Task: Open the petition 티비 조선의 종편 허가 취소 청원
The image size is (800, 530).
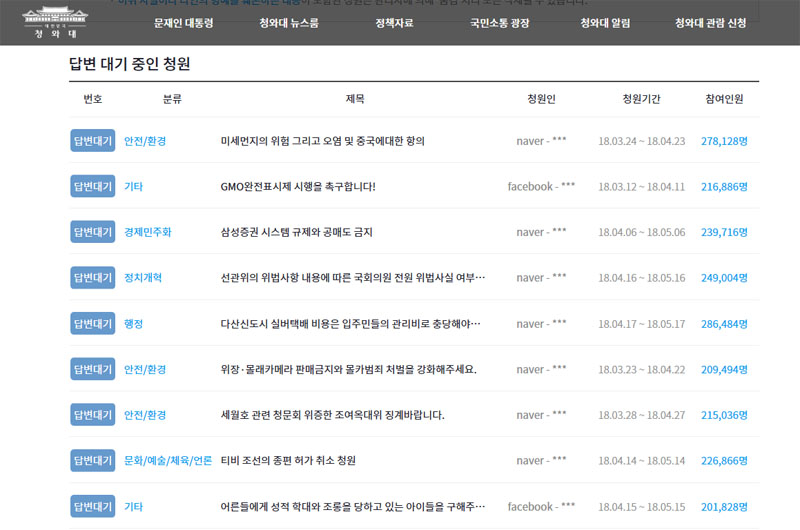Action: (288, 460)
